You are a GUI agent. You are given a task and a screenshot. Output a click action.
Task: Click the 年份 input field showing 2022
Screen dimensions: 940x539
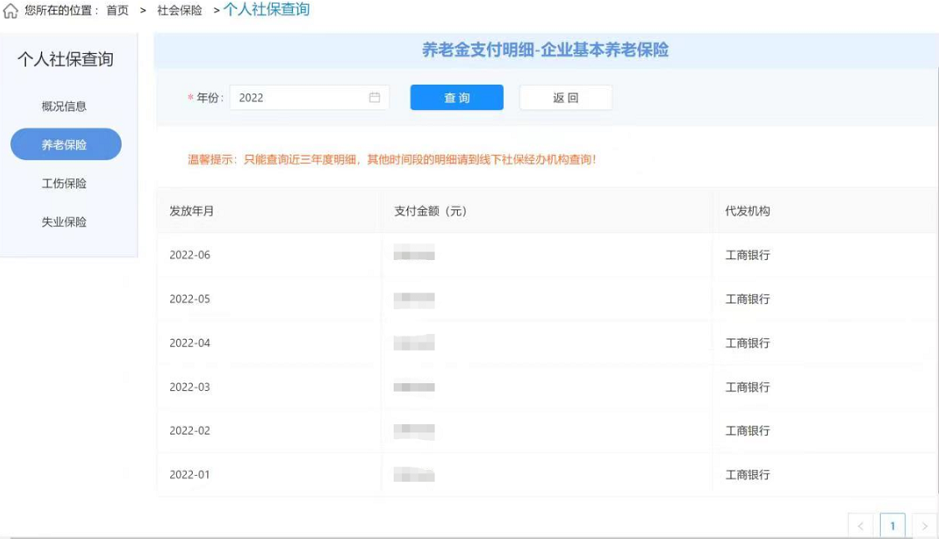[300, 98]
